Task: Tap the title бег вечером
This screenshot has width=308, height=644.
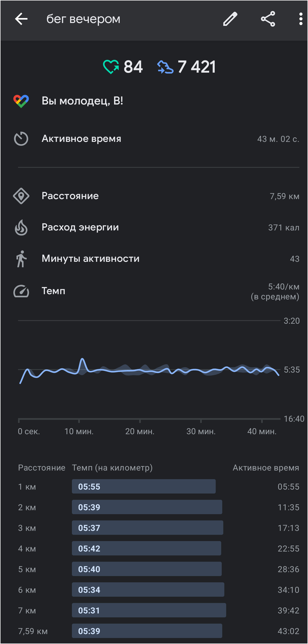Action: (x=83, y=19)
